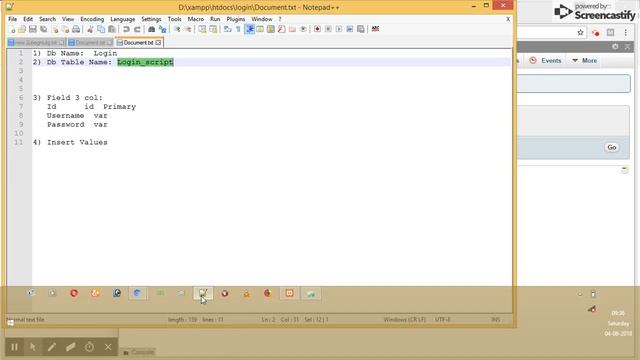The image size is (640, 360).
Task: Click the Zoom Out toolbar icon
Action: point(188,29)
